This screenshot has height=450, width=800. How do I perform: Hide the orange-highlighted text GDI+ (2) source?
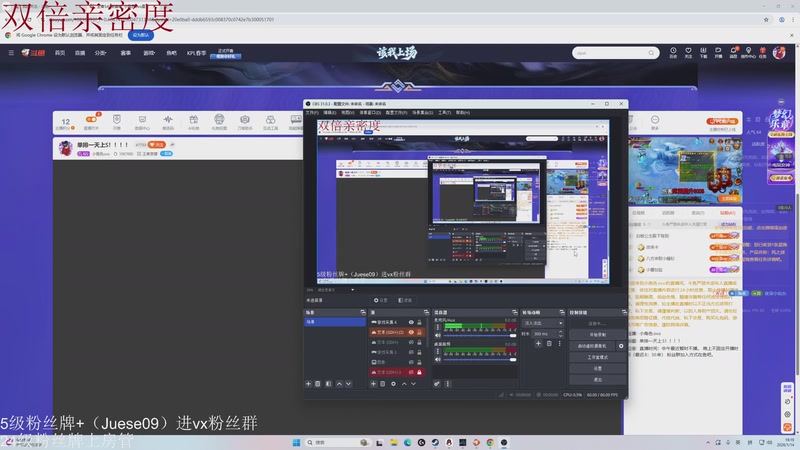[411, 332]
